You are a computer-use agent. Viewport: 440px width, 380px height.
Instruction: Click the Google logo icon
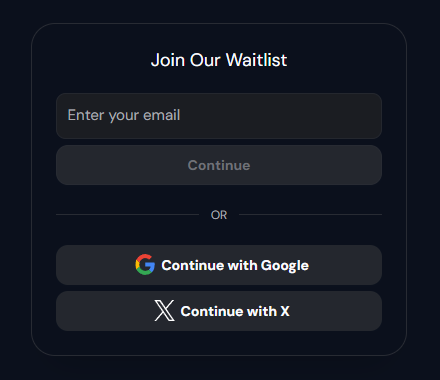point(145,265)
